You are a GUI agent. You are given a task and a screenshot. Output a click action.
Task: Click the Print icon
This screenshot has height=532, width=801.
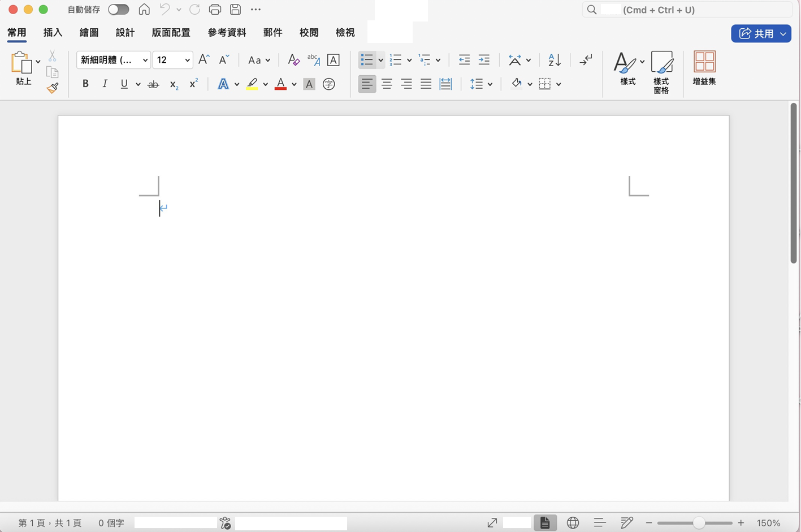(215, 10)
